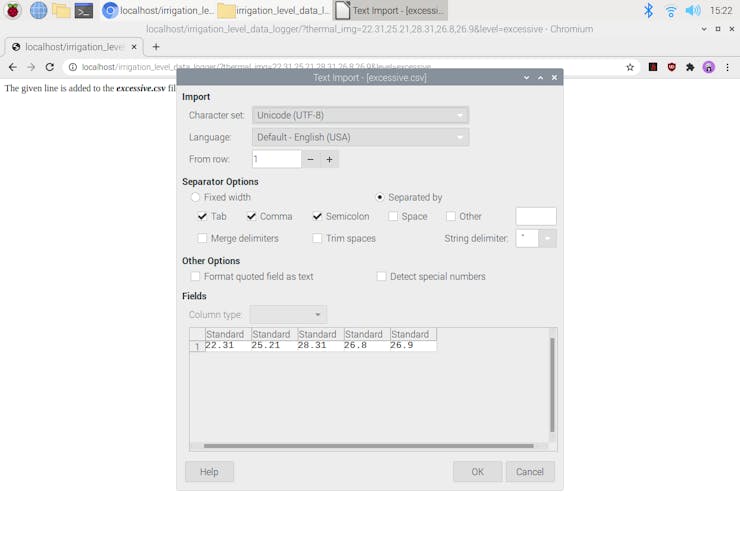
Task: Open the Bluetooth tray menu
Action: (648, 10)
